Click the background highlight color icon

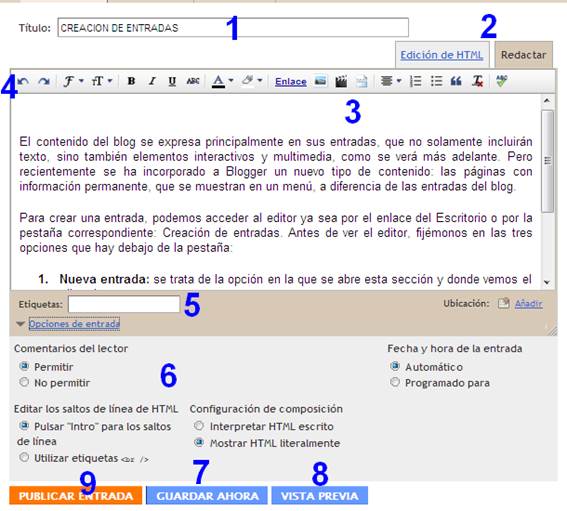pos(248,80)
